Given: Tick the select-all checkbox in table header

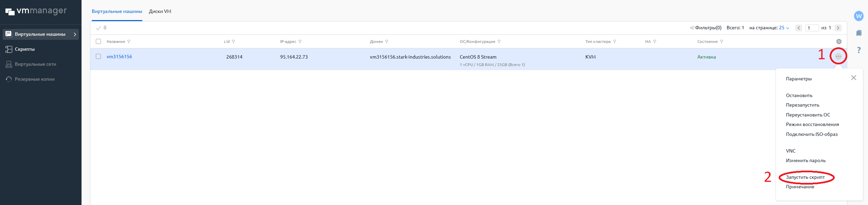Looking at the screenshot, I should click(99, 42).
